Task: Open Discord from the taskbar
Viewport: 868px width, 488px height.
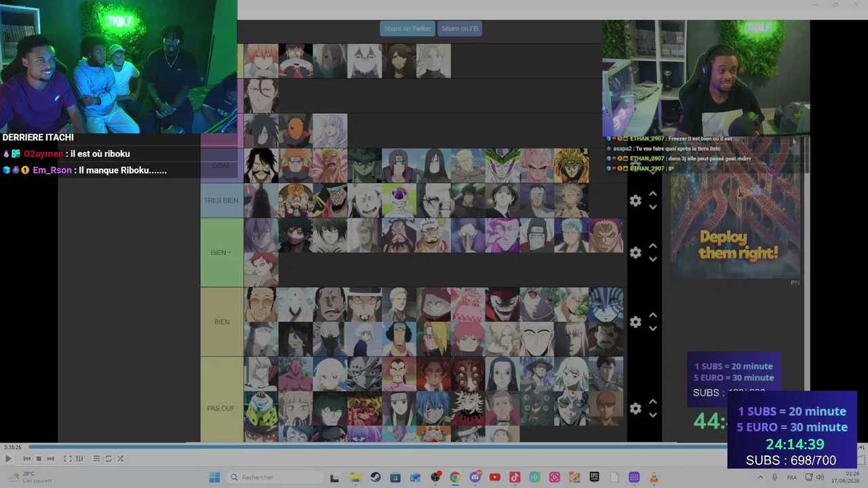Action: click(x=475, y=477)
